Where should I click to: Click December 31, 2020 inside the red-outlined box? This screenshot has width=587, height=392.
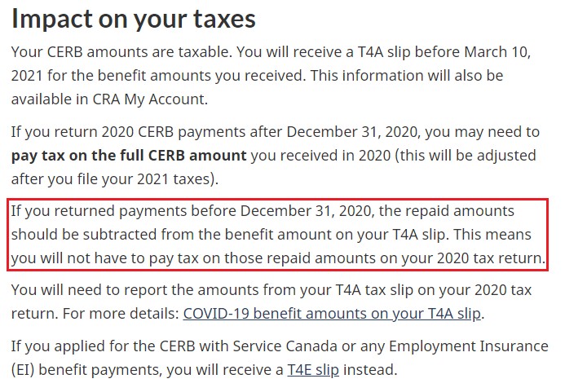(x=307, y=211)
